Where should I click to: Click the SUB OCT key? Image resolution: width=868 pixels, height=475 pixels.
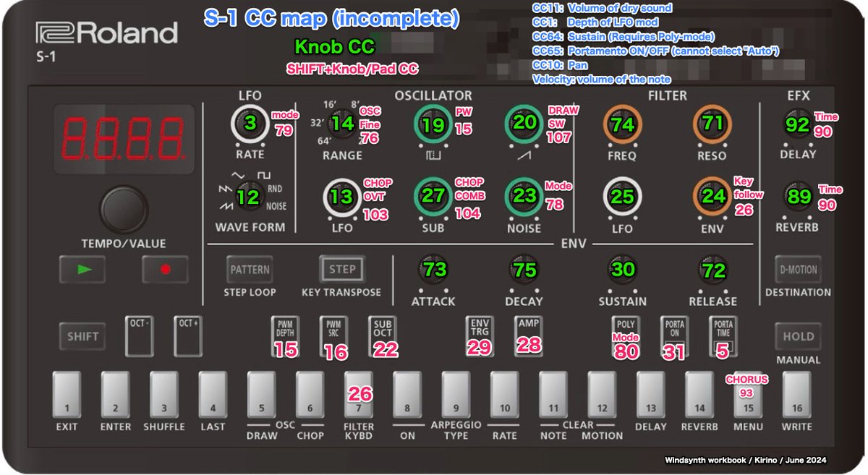point(382,335)
